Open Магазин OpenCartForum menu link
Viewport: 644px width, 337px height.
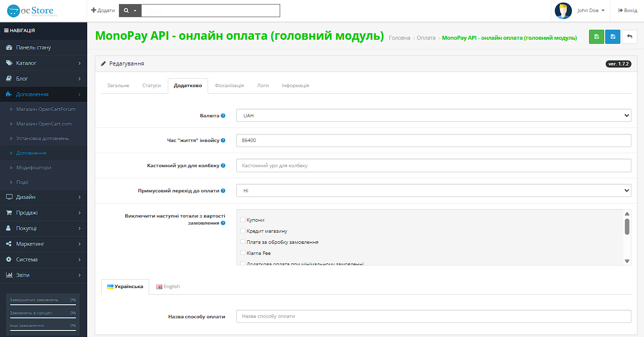click(46, 109)
